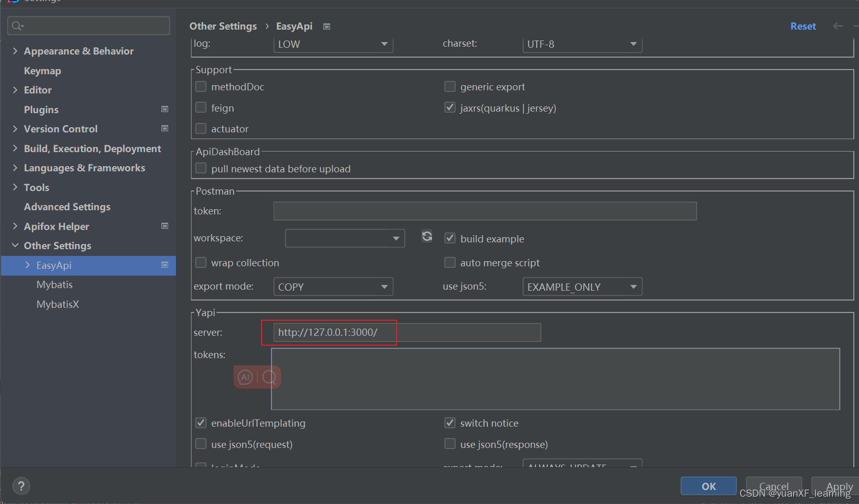Open the use json5 EXAMPLE_ONLY dropdown

click(x=582, y=287)
